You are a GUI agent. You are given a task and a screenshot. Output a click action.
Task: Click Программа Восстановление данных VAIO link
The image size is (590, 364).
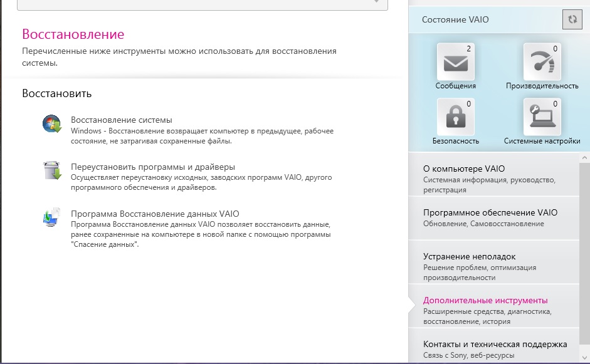click(x=155, y=213)
